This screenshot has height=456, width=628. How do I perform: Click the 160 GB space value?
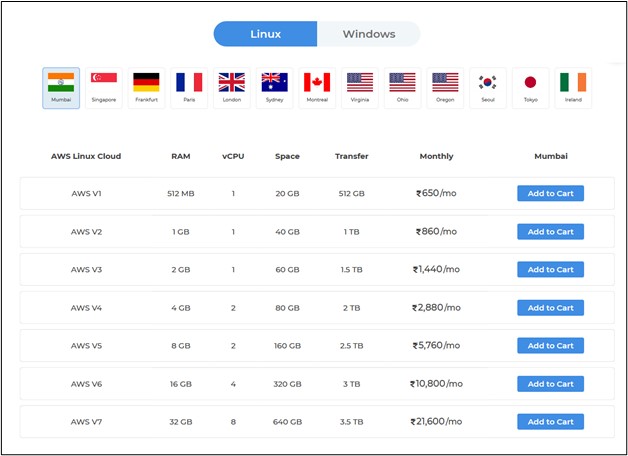[287, 346]
